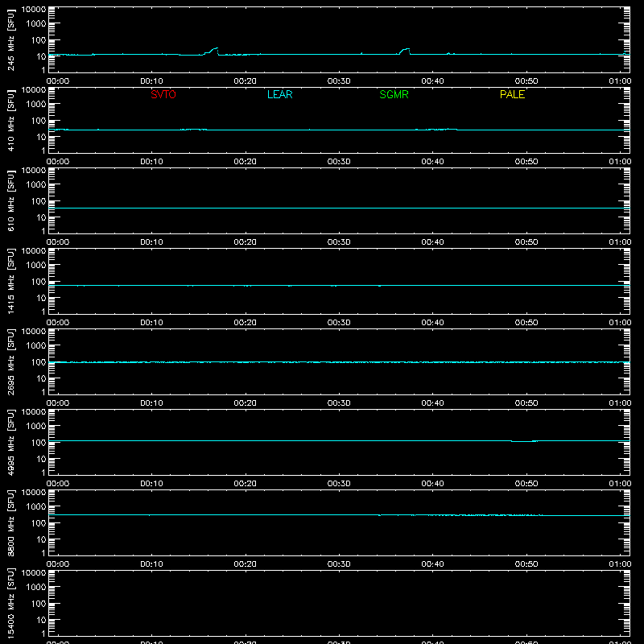Click 00:00 time label under 1415 MHz plot
This screenshot has height=644, width=644.
tap(58, 323)
